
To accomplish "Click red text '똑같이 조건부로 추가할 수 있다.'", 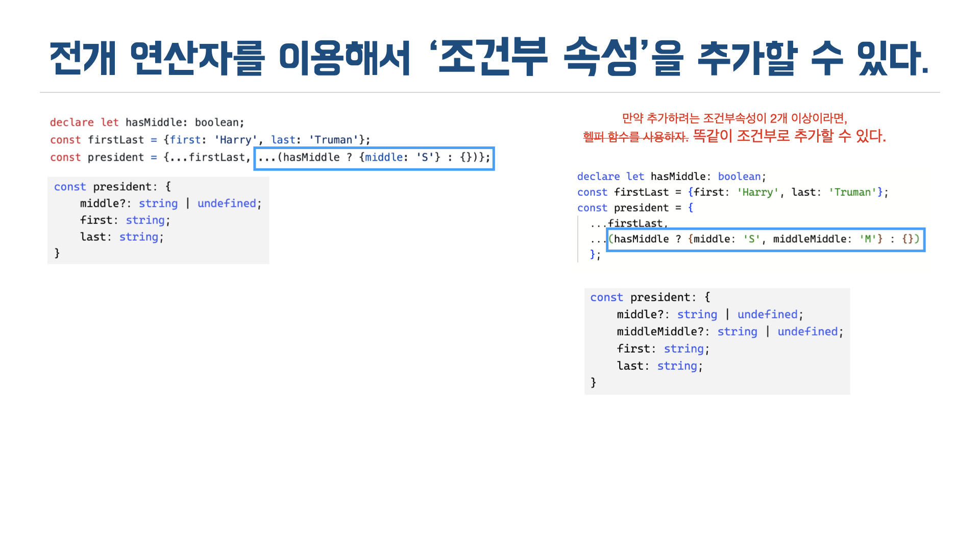I will click(x=790, y=136).
